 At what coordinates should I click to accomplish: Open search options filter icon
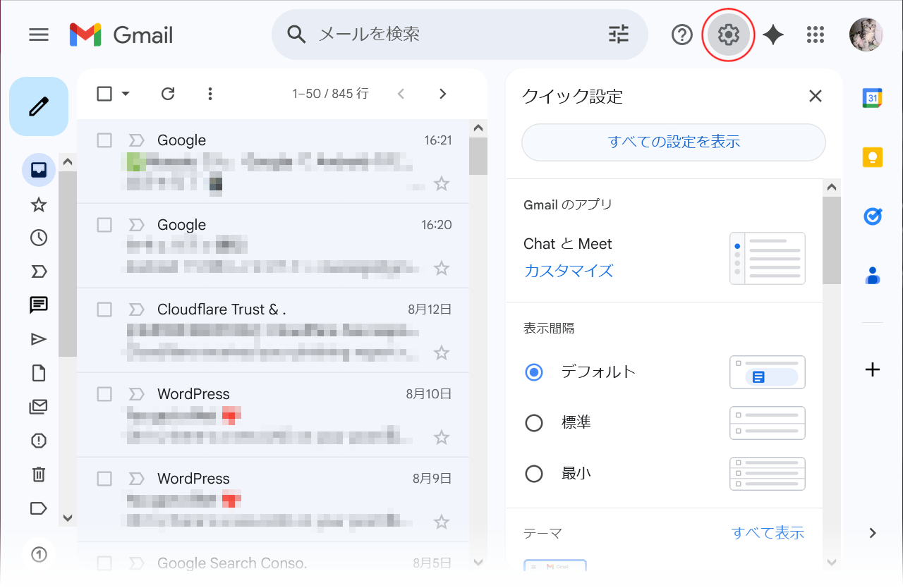619,35
